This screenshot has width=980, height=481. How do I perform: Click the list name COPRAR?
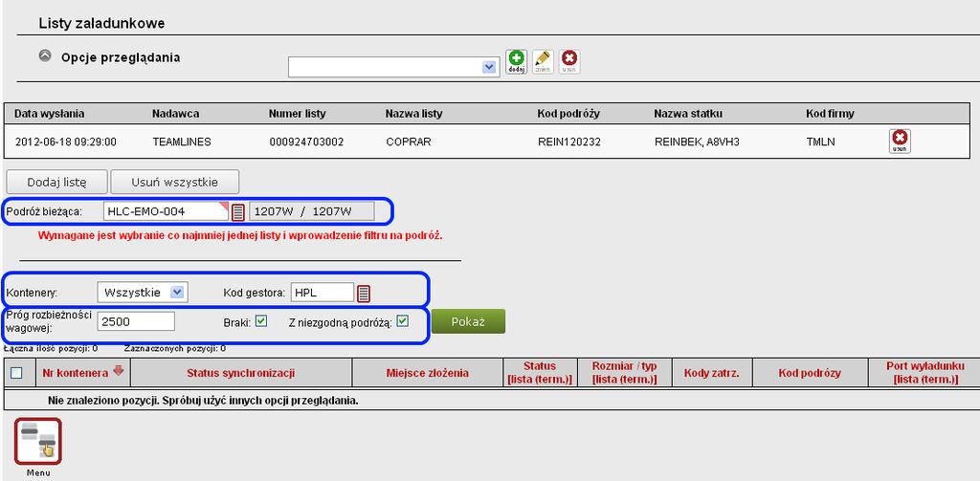pyautogui.click(x=409, y=142)
